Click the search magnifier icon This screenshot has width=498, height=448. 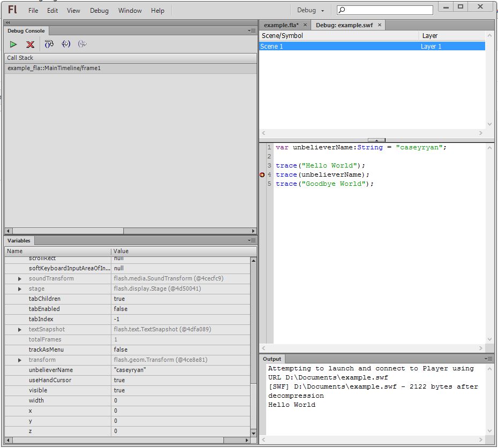[x=342, y=10]
